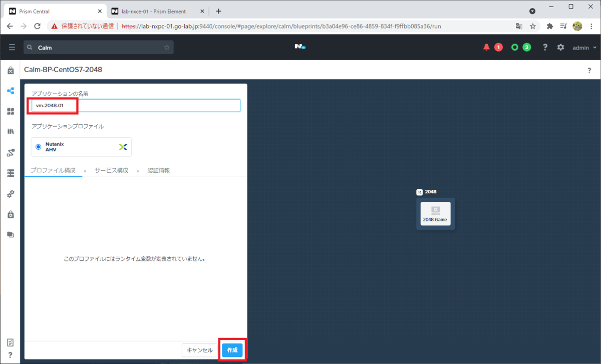Screen dimensions: 601x364
Task: Click the 2048 label above node
Action: (431, 192)
